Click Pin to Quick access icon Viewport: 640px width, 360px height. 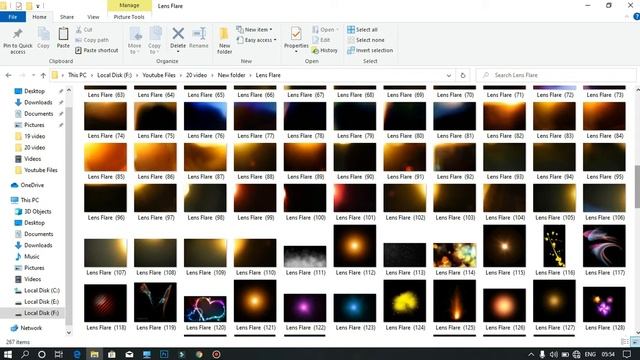[18, 34]
